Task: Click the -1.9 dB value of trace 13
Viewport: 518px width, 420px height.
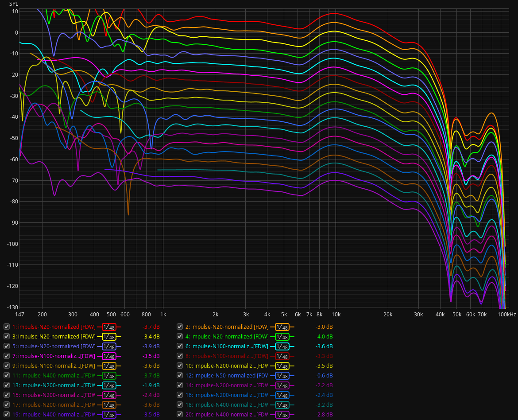Action: coord(151,385)
